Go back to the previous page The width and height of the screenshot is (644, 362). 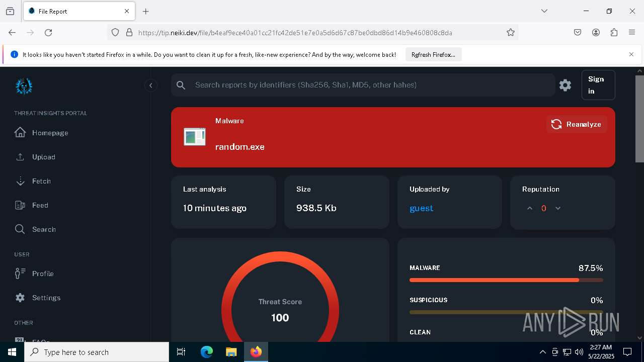tap(12, 32)
